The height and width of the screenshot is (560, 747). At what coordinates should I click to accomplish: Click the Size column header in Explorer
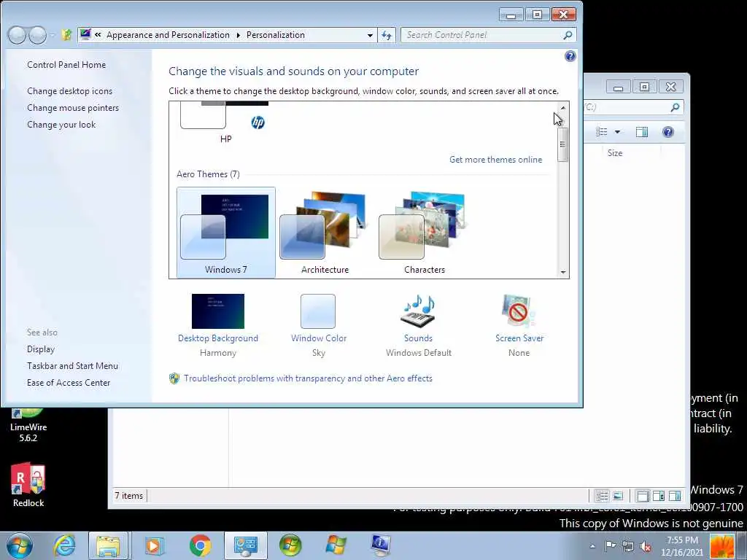(x=614, y=153)
